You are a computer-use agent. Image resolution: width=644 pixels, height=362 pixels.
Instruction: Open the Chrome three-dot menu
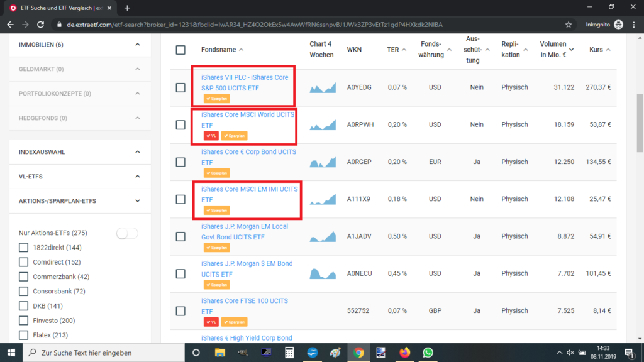point(634,25)
